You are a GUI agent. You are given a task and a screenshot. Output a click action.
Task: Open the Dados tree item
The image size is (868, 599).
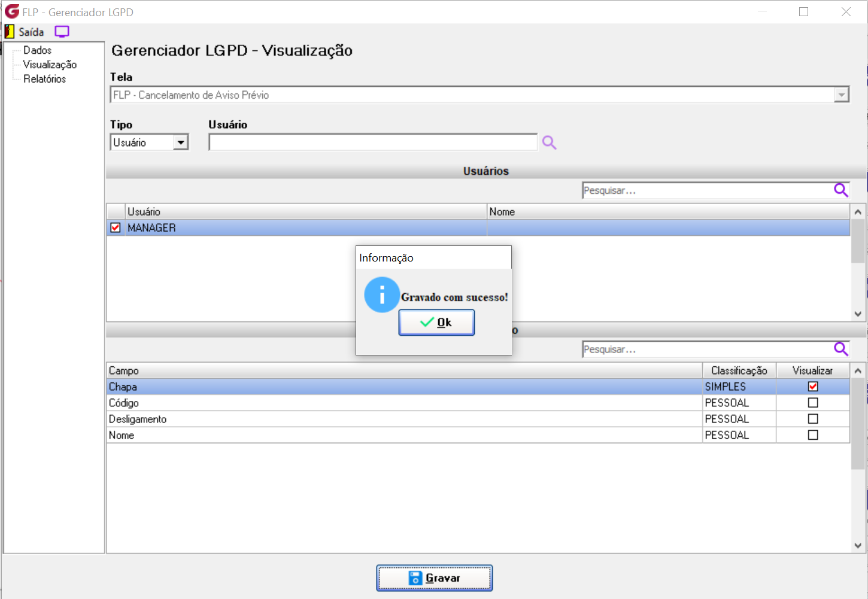click(37, 50)
